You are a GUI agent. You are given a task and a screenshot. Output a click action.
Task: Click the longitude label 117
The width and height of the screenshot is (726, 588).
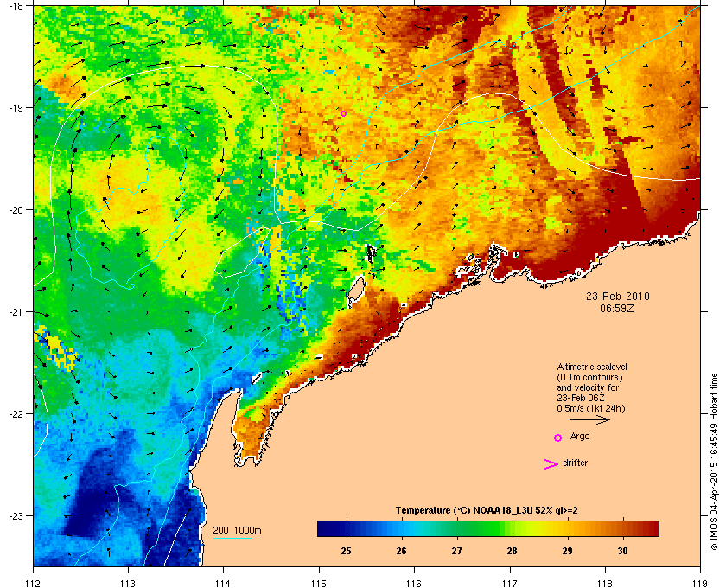[x=510, y=583]
